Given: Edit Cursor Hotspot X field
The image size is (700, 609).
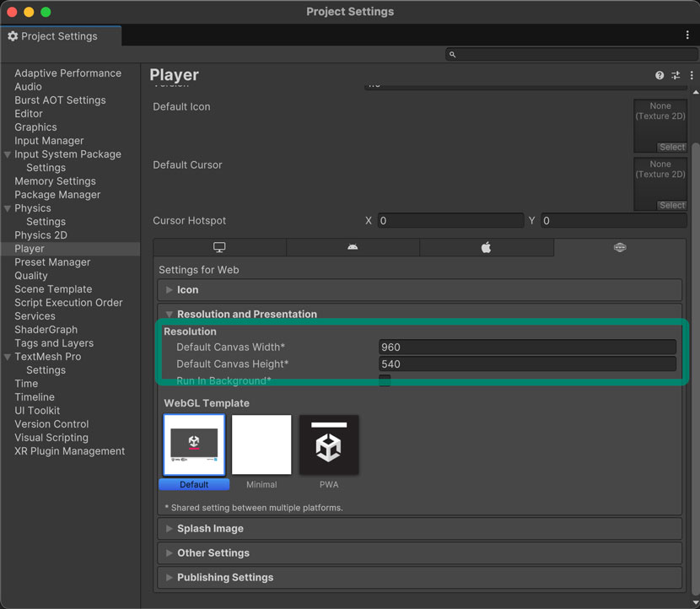Looking at the screenshot, I should 450,220.
